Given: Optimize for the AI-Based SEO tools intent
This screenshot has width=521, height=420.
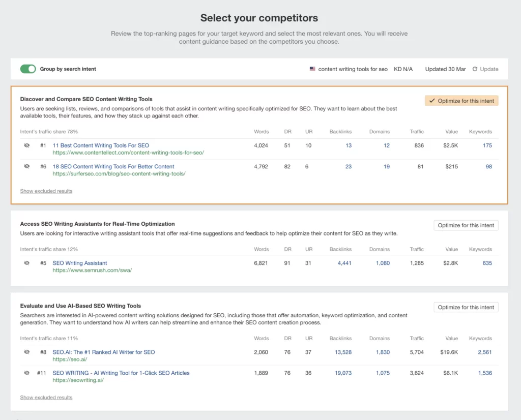Looking at the screenshot, I should (x=466, y=307).
